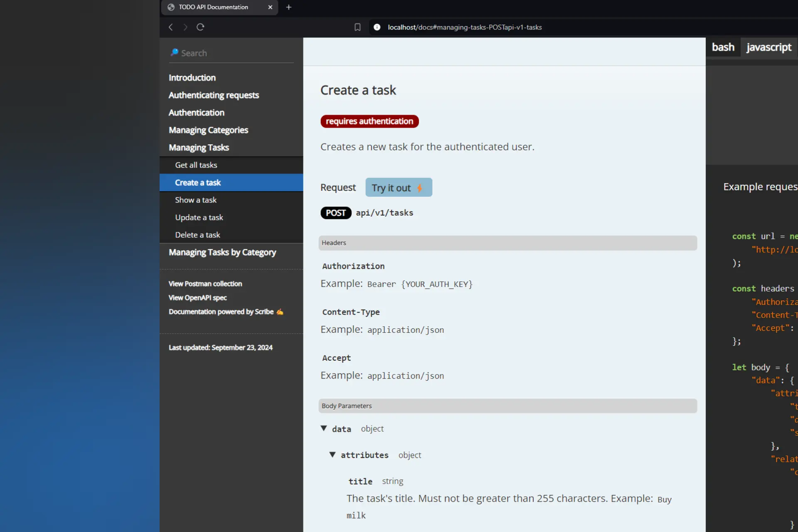Toggle the bash code example tab
Image resolution: width=798 pixels, height=532 pixels.
(723, 46)
